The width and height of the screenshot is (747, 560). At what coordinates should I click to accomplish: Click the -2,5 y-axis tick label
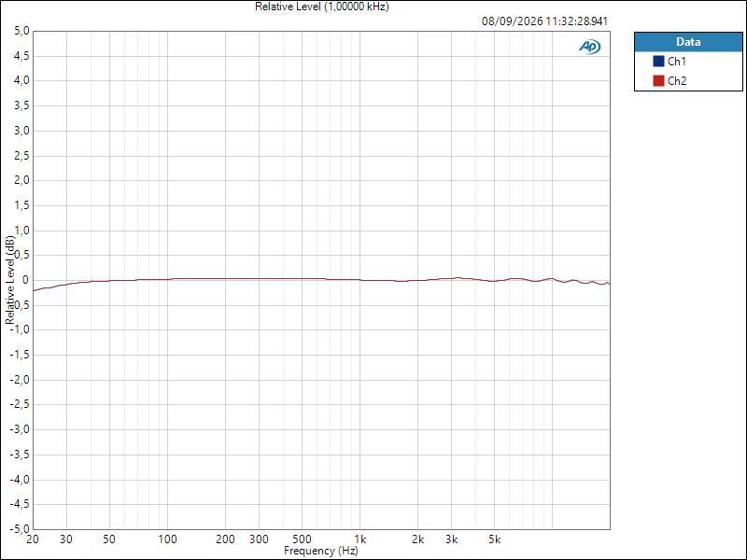[x=20, y=405]
